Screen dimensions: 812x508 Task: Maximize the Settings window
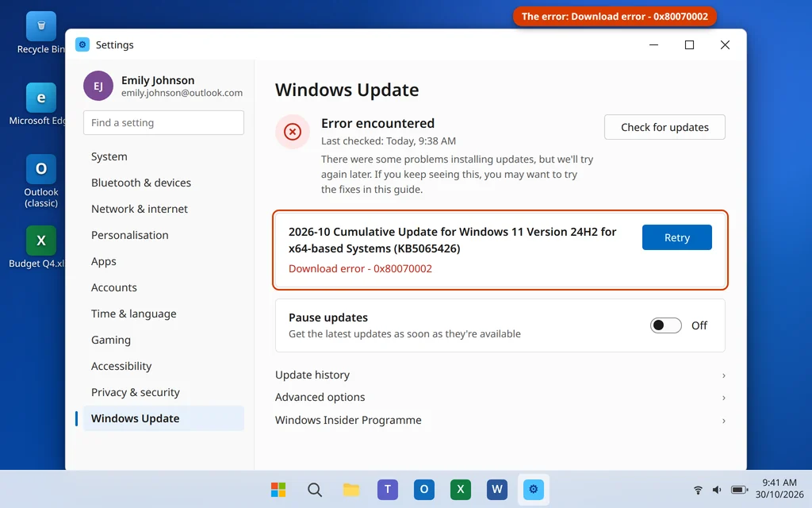[x=689, y=45]
